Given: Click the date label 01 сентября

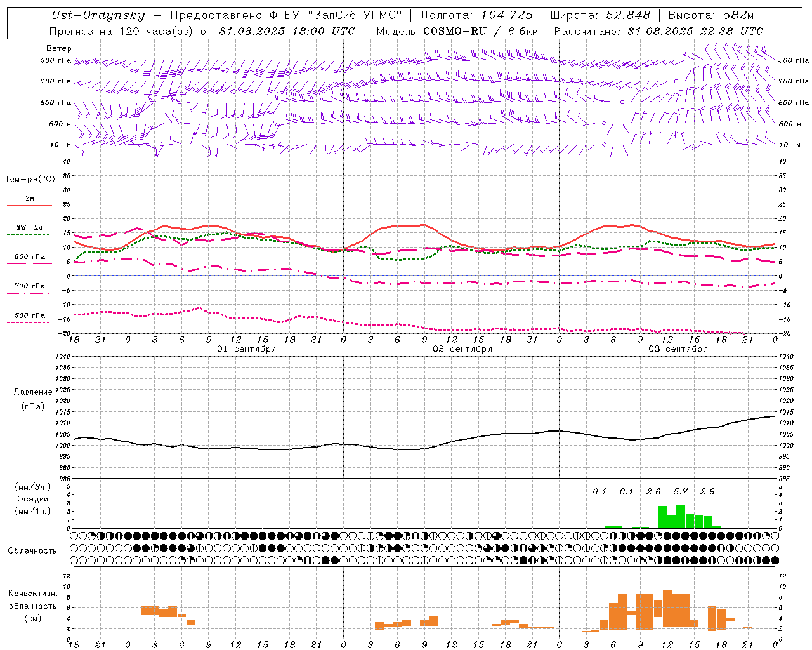Looking at the screenshot, I should pyautogui.click(x=246, y=349).
